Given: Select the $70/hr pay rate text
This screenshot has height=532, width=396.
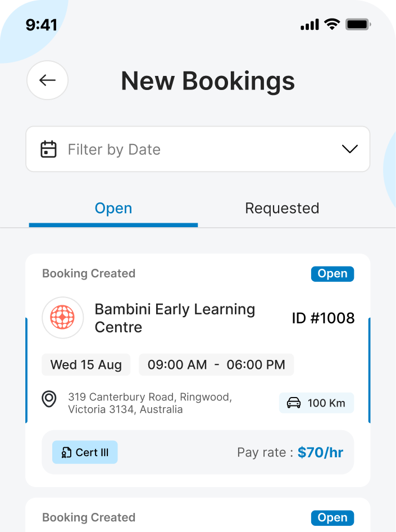Looking at the screenshot, I should click(320, 453).
